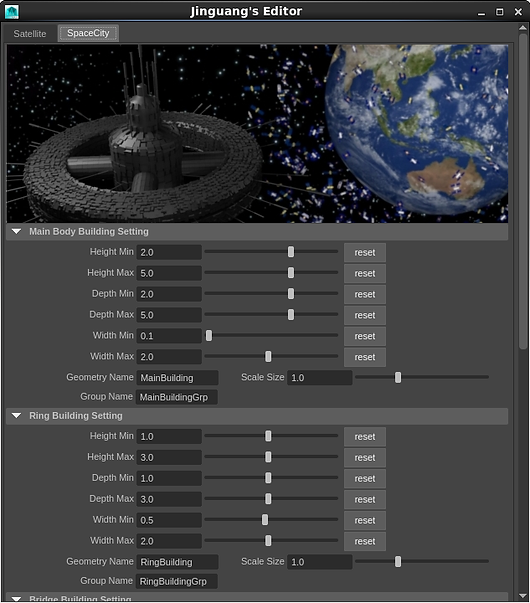Click Ring Building Height Max slider handle
530x603 pixels.
click(x=268, y=457)
